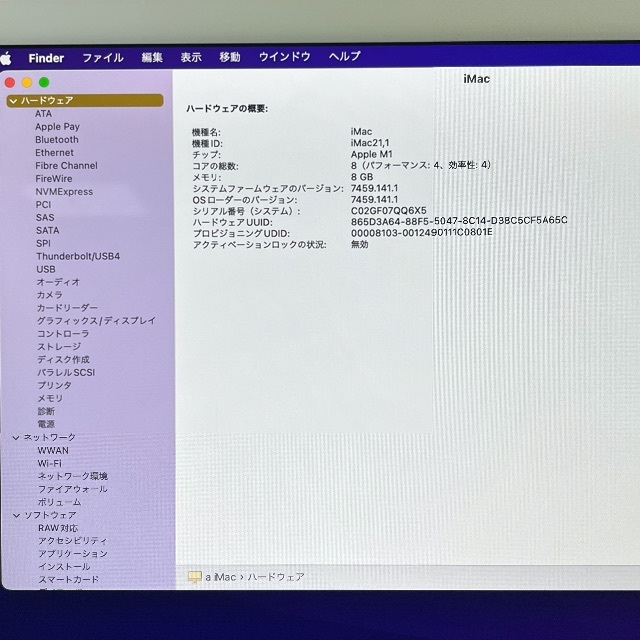Select 診断 in the sidebar
Screen dimensions: 640x640
tap(46, 411)
